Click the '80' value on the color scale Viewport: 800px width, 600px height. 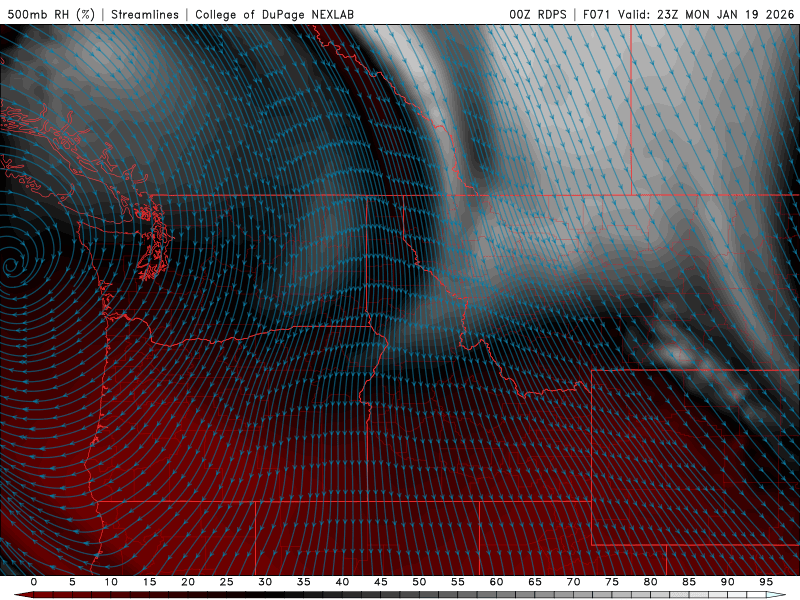(x=650, y=582)
